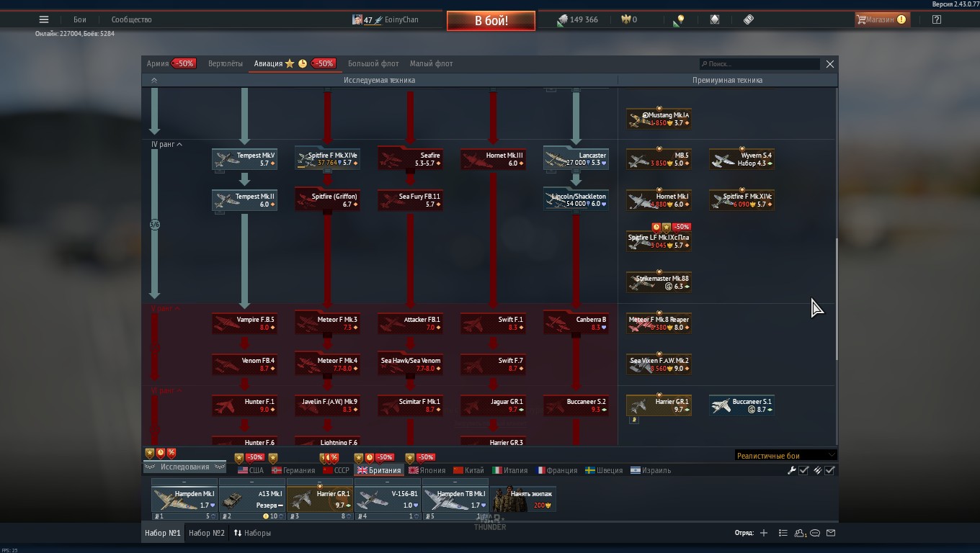980x553 pixels.
Task: Select the США nation tab
Action: coord(251,471)
